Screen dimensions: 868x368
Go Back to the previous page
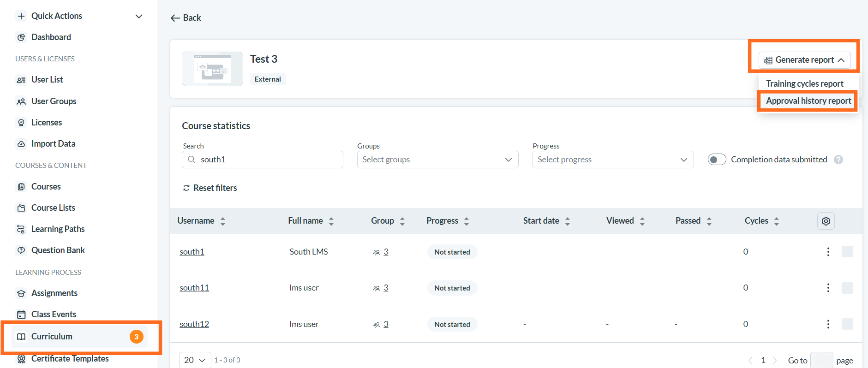tap(186, 18)
